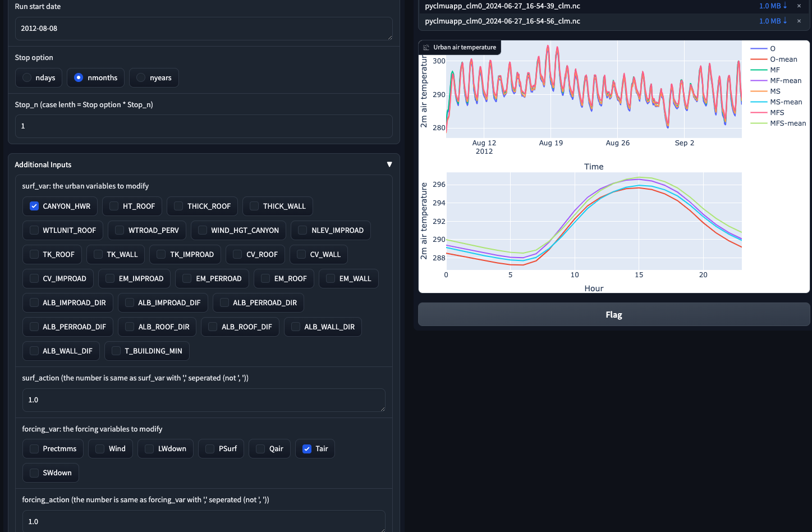
Task: Enable ALB_IMPROAD_DIR checkbox
Action: point(34,302)
